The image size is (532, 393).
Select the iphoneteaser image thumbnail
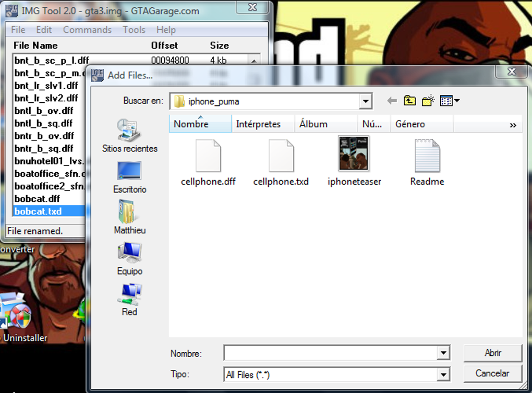[354, 161]
